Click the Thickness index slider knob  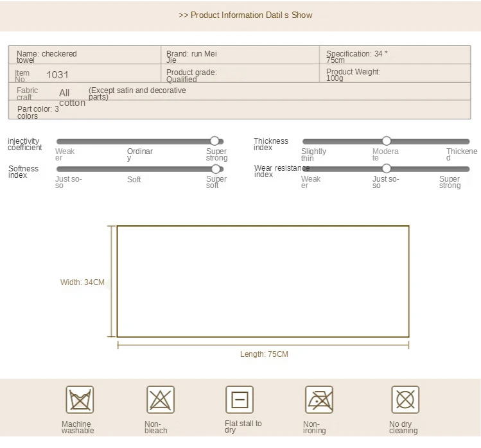(387, 141)
